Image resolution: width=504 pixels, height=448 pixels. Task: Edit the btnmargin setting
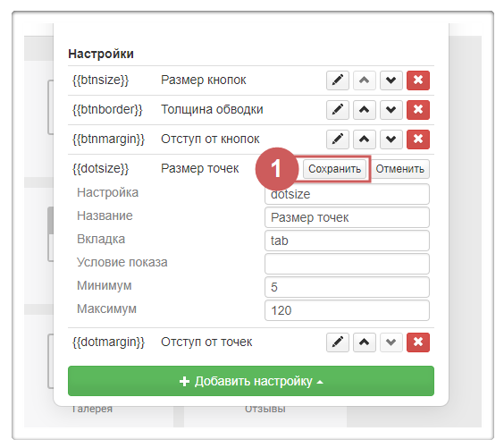(x=338, y=139)
